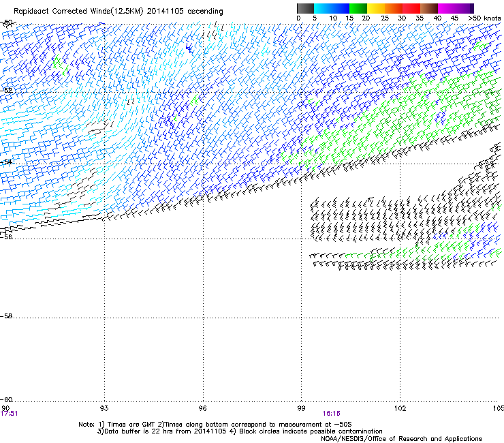This screenshot has width=504, height=443.
Task: Click the '-60' latitude axis label
Action: pyautogui.click(x=6, y=400)
